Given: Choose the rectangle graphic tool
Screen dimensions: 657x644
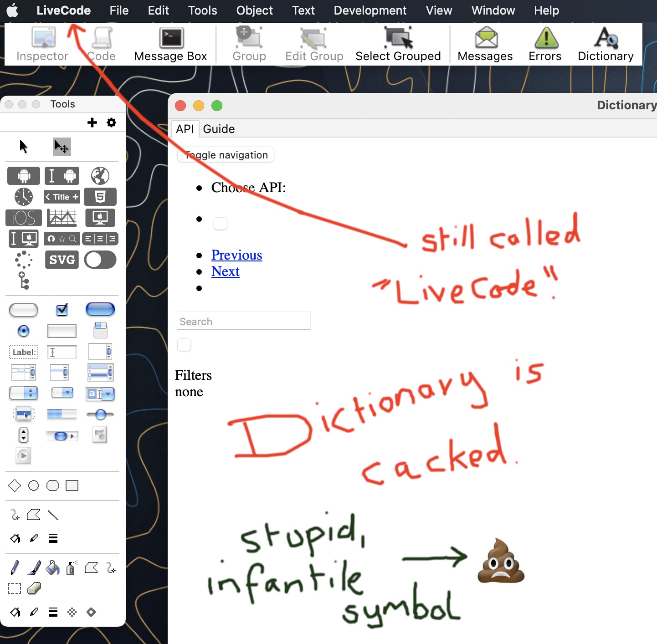Looking at the screenshot, I should pyautogui.click(x=72, y=486).
